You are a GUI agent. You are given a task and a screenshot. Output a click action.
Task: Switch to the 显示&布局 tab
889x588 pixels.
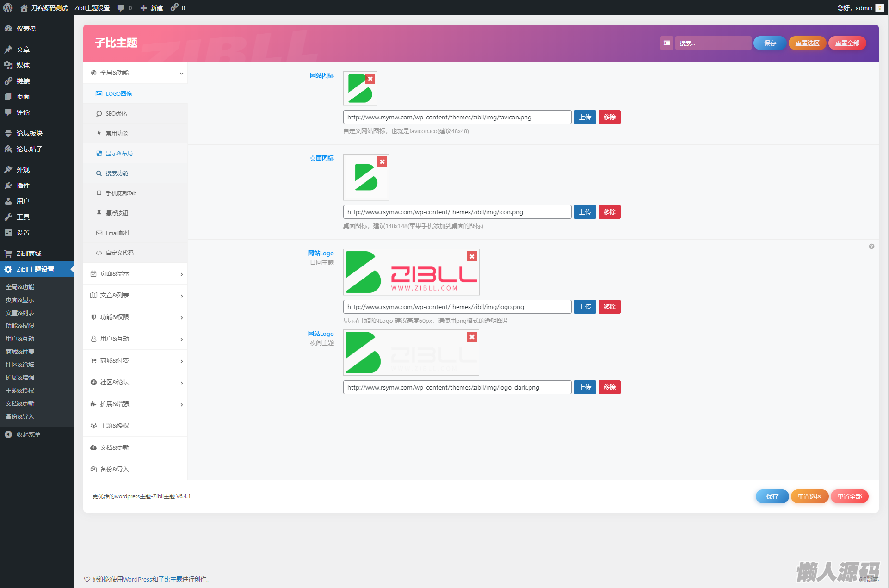[x=119, y=154]
